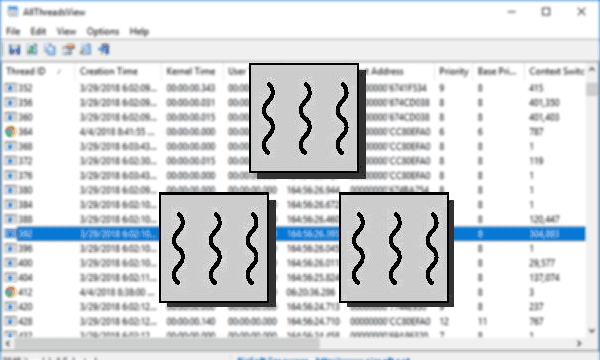600x360 pixels.
Task: Sort by the Thread ID column header
Action: tap(38, 71)
